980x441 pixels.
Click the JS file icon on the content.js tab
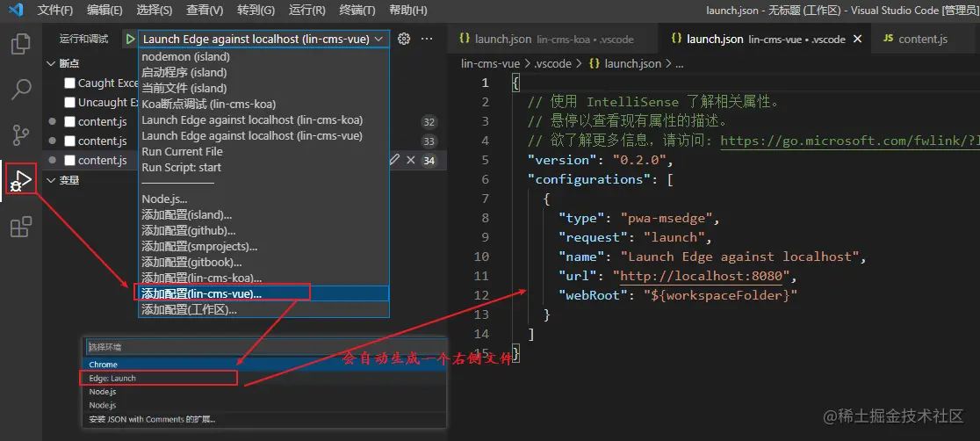pos(888,39)
